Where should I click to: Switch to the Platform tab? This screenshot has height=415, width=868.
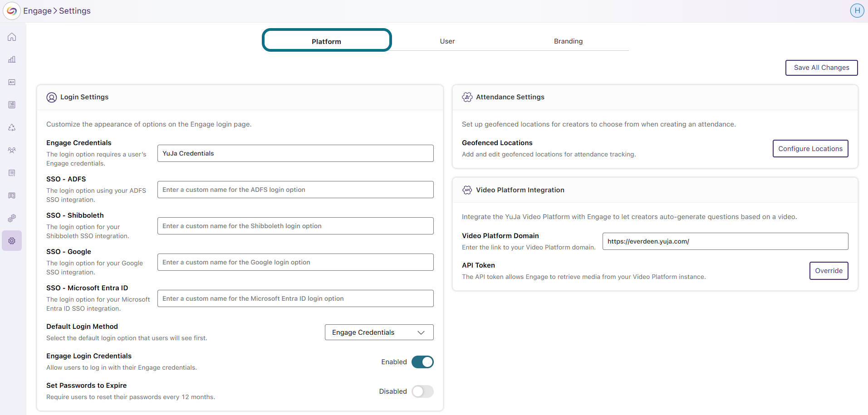[327, 40]
